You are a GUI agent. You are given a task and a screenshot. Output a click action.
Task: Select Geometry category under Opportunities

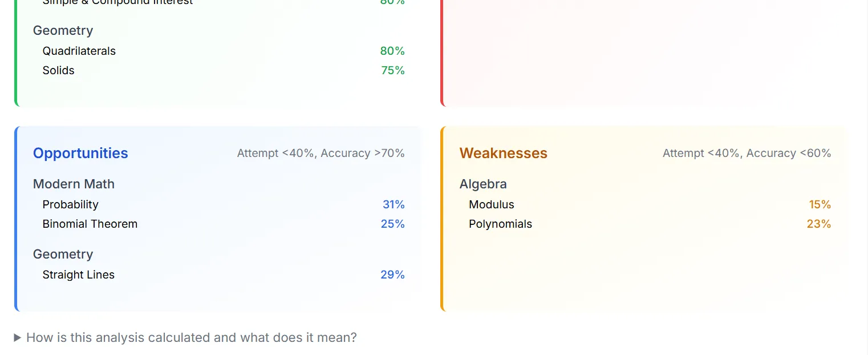(63, 254)
